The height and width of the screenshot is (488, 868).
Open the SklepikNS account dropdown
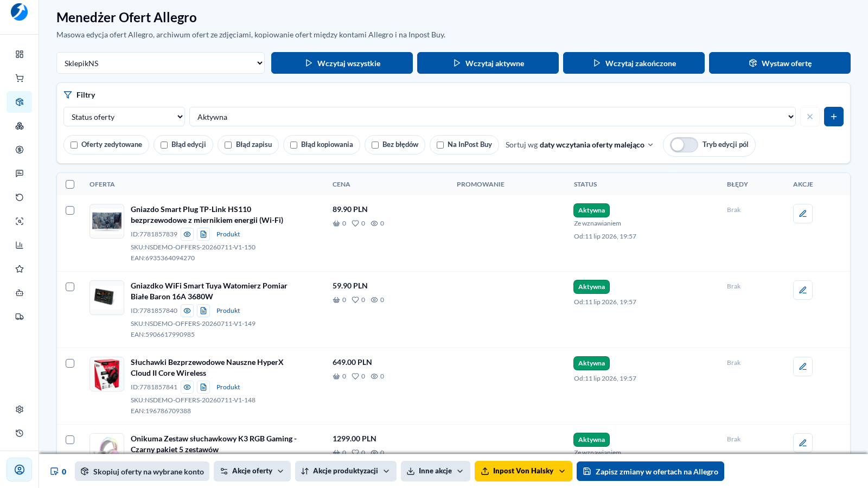point(161,63)
